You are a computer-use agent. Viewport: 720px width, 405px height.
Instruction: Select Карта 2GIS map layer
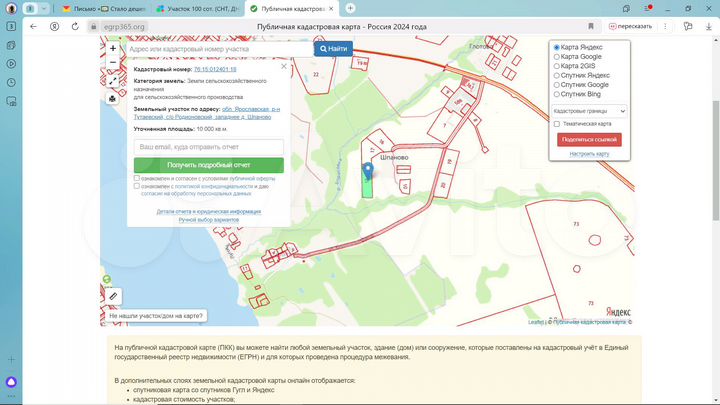tap(557, 66)
